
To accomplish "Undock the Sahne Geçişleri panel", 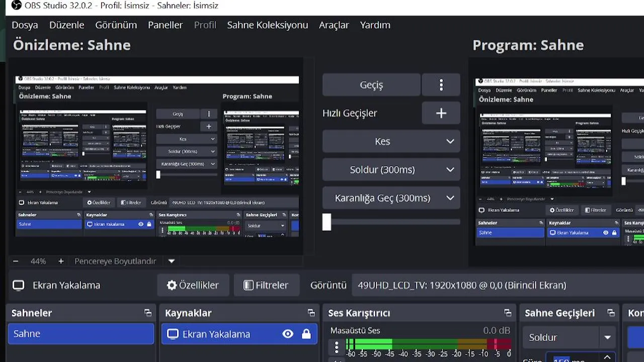I will [x=611, y=313].
